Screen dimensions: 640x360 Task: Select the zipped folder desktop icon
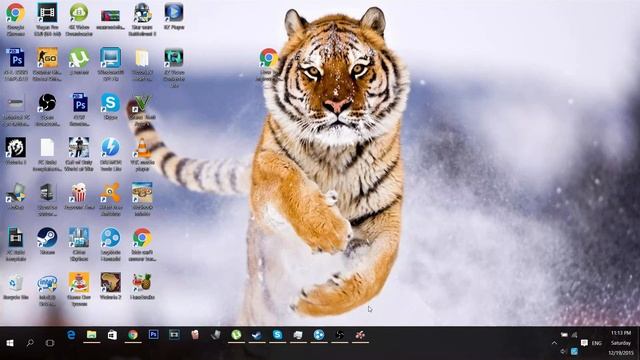(142, 64)
